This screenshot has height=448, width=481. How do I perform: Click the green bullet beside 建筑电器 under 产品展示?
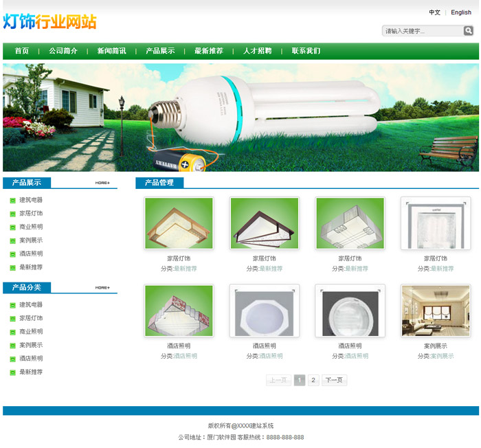[x=12, y=201]
